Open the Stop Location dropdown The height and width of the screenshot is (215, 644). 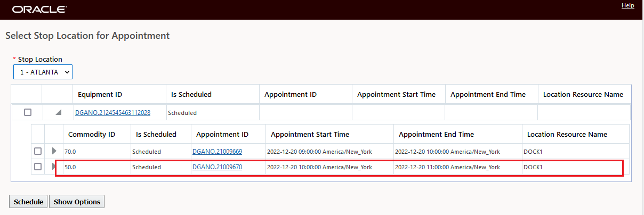pos(43,71)
